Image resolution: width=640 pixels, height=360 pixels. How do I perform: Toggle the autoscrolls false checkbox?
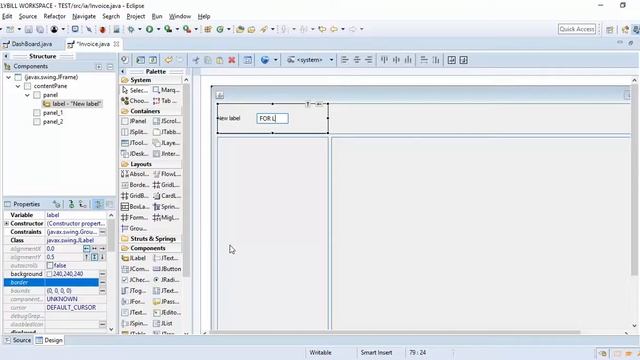(x=50, y=265)
